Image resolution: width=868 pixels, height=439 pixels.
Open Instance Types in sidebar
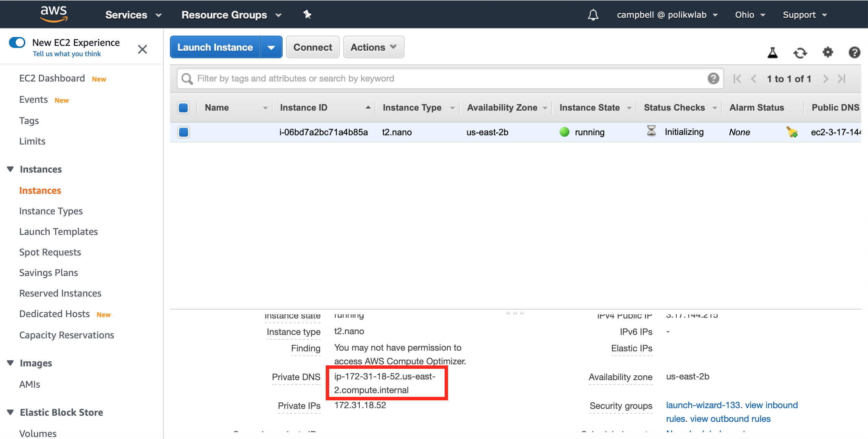point(51,211)
